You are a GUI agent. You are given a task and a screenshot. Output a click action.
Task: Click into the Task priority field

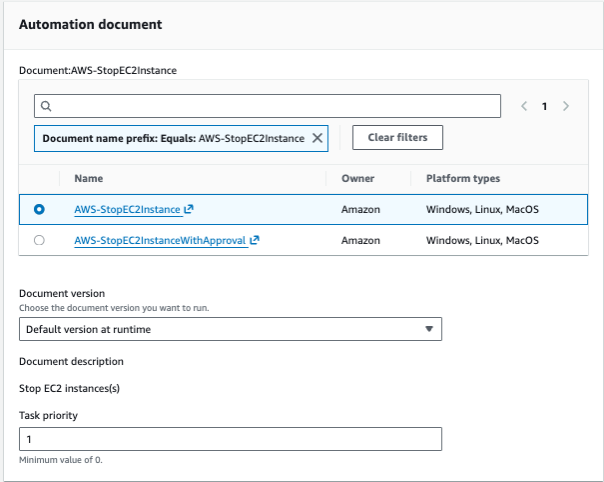coord(230,439)
